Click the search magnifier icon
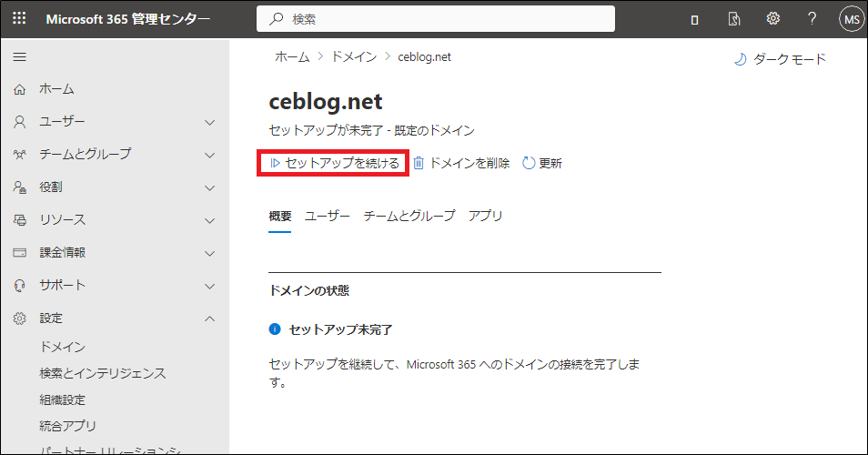Image resolution: width=868 pixels, height=455 pixels. coord(277,19)
